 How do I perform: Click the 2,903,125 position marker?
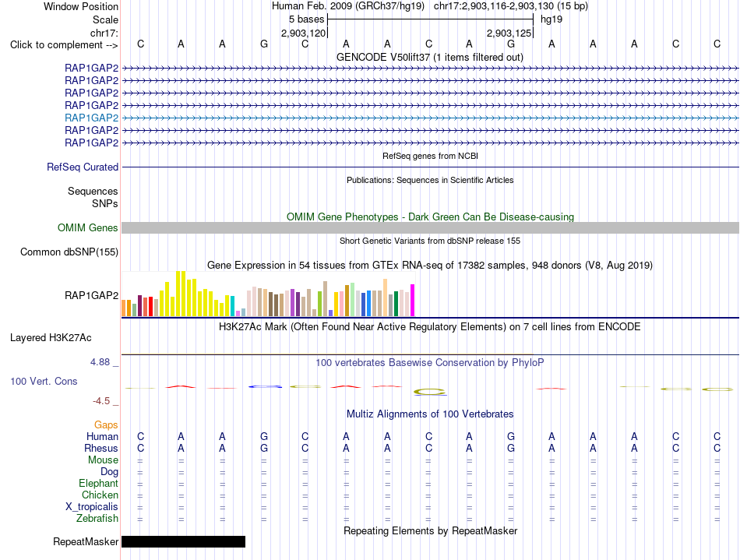tap(509, 33)
